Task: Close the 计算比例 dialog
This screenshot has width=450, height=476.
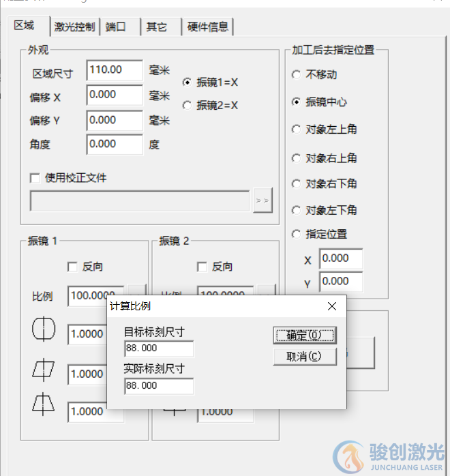Action: (332, 306)
